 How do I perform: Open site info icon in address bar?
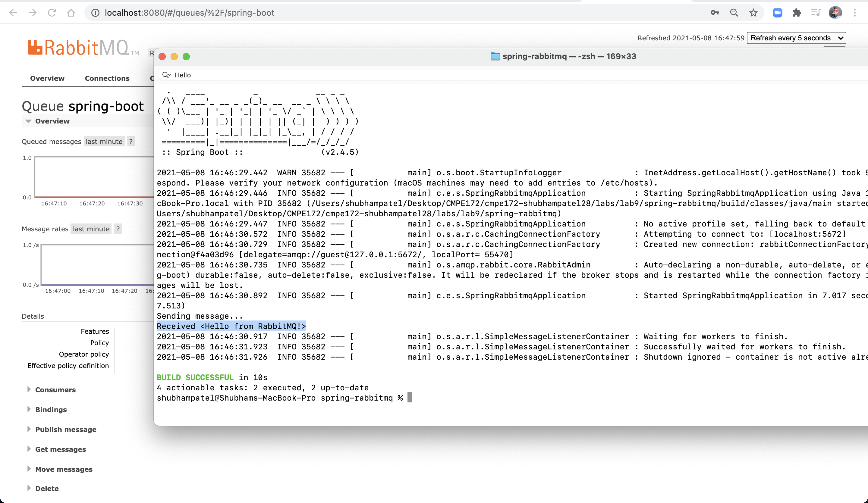(96, 13)
